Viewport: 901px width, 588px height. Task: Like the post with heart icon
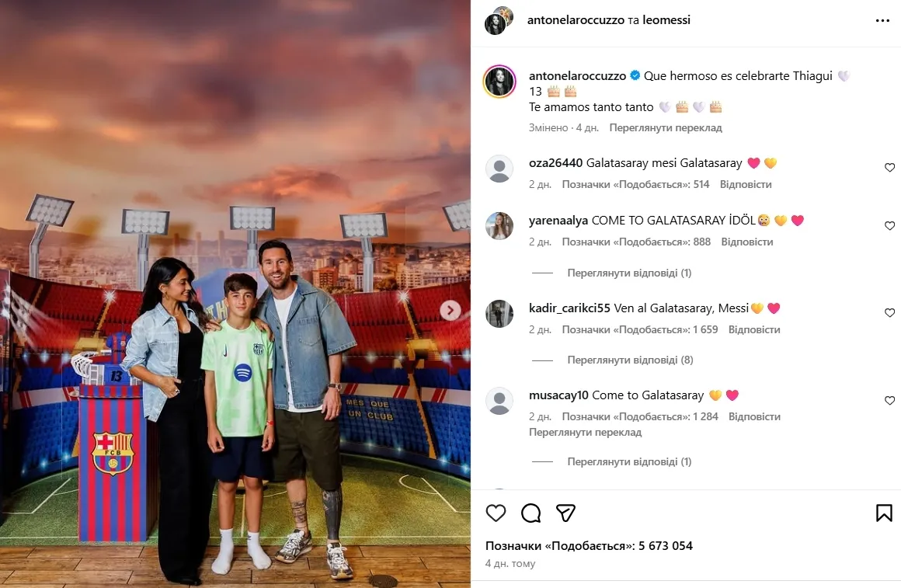[x=496, y=513]
